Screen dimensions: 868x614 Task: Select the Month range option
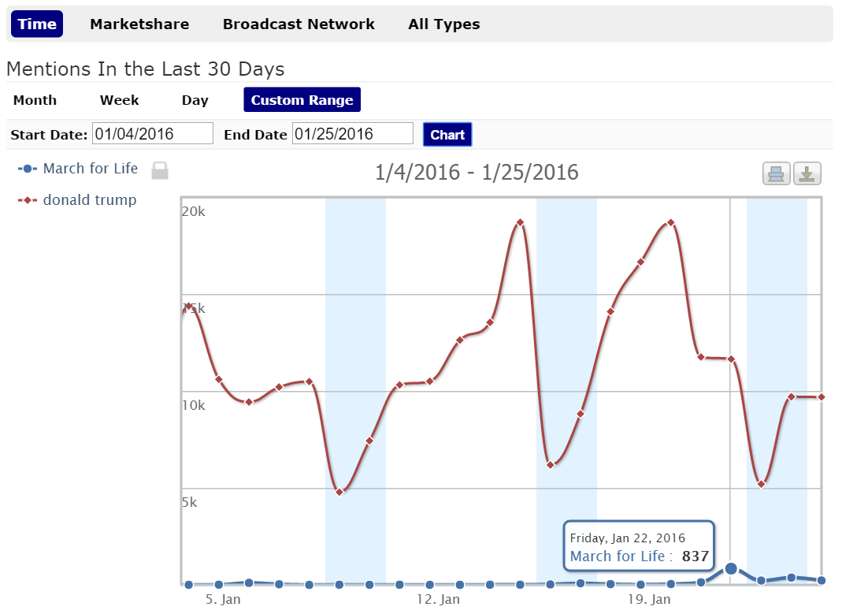click(35, 100)
